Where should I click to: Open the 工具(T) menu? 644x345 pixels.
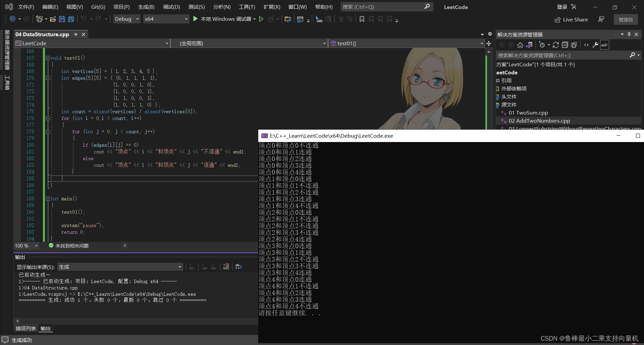pos(247,7)
